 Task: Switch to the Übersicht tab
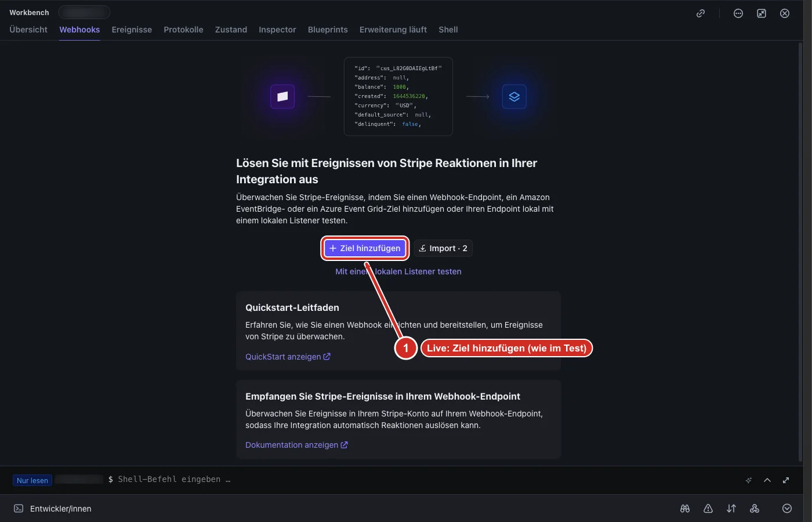point(28,30)
